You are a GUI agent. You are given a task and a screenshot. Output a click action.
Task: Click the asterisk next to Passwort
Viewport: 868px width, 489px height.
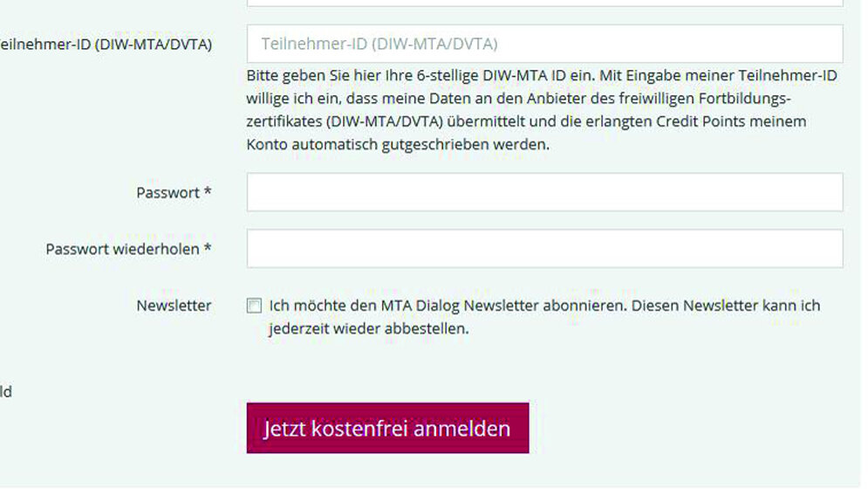pyautogui.click(x=208, y=193)
